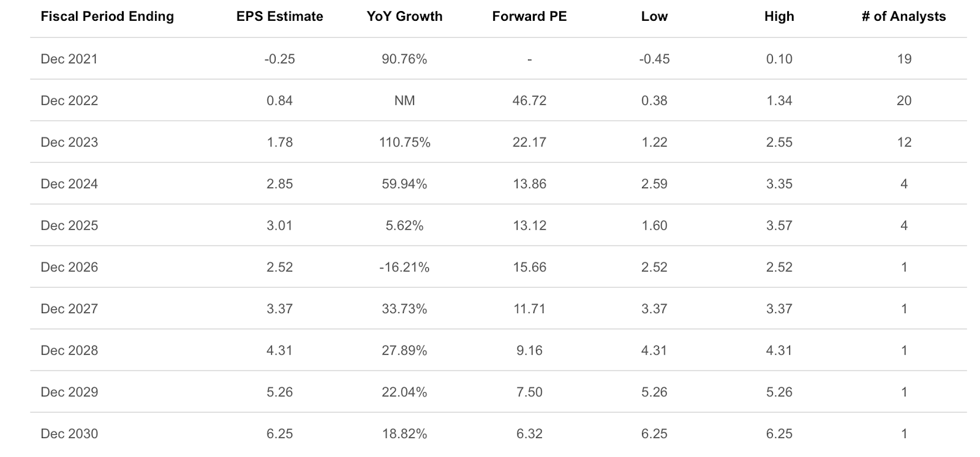Image resolution: width=980 pixels, height=457 pixels.
Task: Click the High column header
Action: [x=779, y=17]
